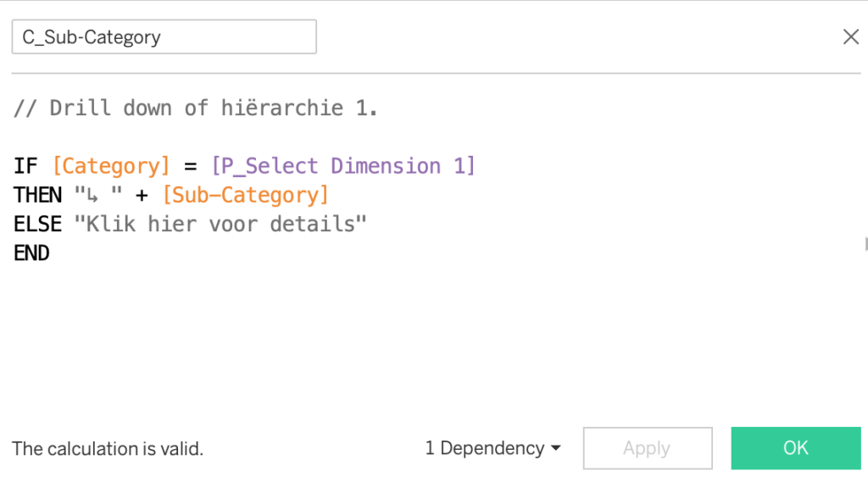Click the [Category] field reference
868x488 pixels.
point(111,166)
